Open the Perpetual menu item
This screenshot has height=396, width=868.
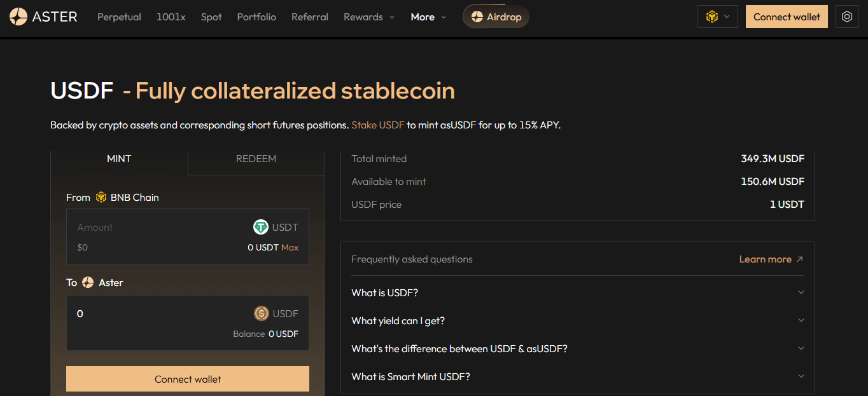(119, 17)
